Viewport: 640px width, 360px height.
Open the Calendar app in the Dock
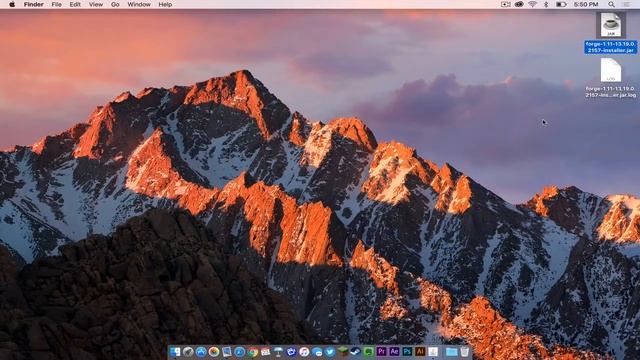[x=265, y=351]
